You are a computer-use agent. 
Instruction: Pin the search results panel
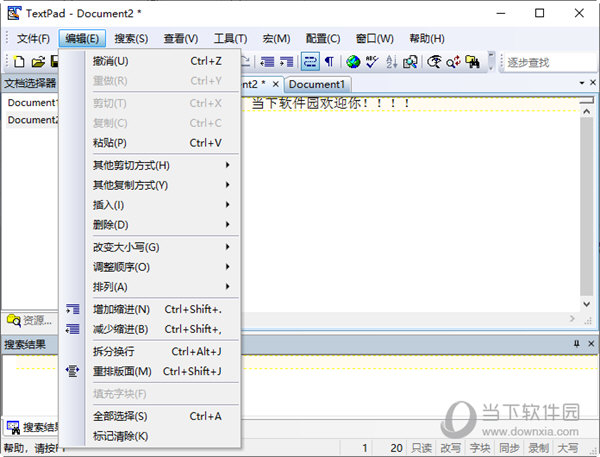click(576, 344)
